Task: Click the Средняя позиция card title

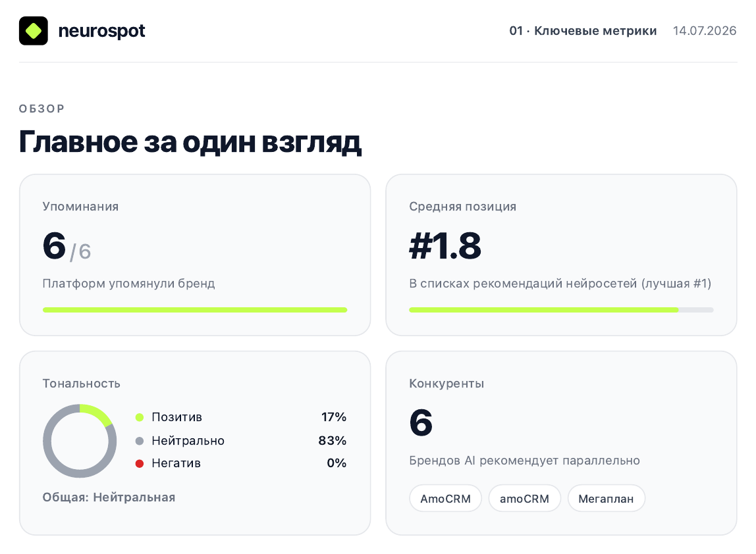Action: point(462,206)
